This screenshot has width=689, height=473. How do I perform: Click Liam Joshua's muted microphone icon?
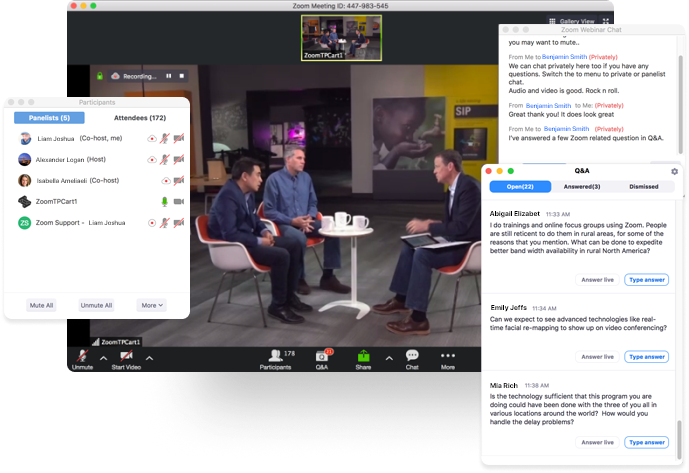point(164,138)
